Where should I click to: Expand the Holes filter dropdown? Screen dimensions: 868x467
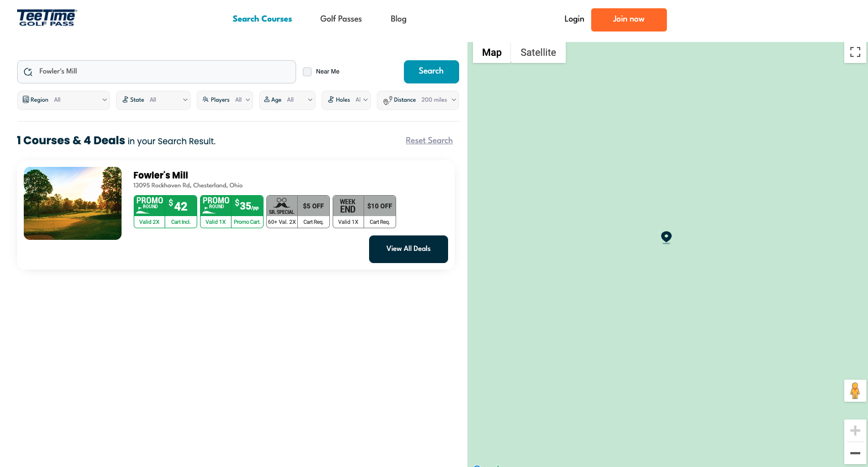pos(346,100)
